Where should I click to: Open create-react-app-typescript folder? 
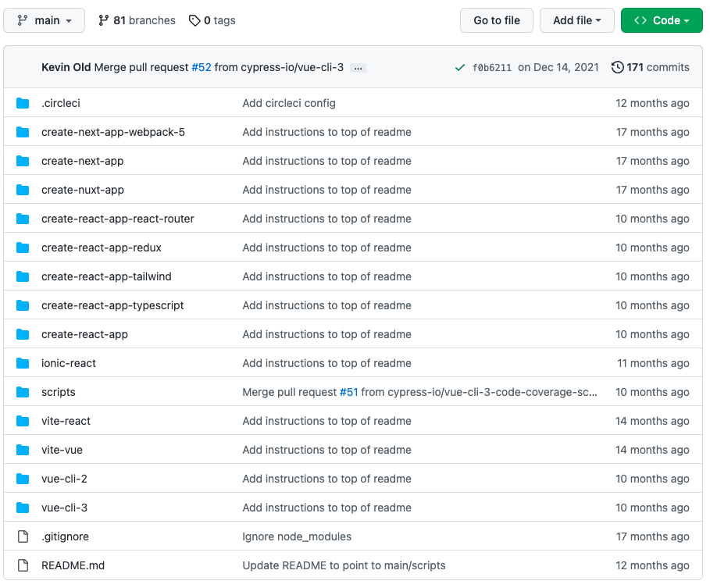tap(112, 305)
